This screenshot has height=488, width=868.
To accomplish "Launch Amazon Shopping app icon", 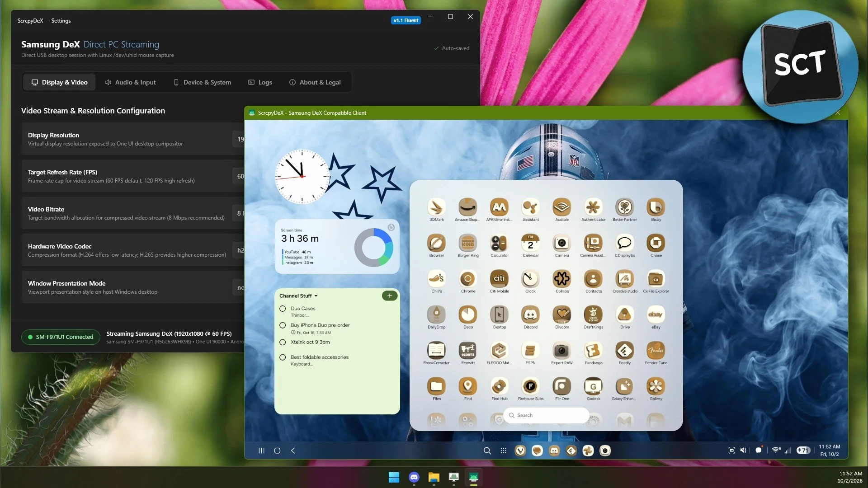I will tap(467, 207).
